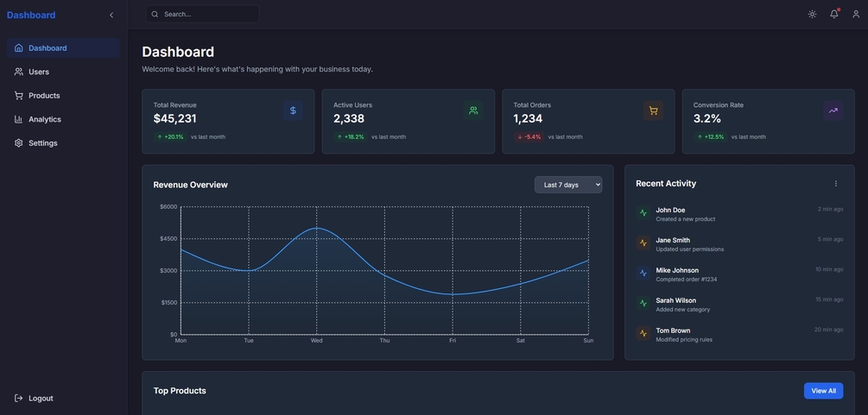Screen dimensions: 868x415
Task: Click the $6000 chart axis label
Action: (x=168, y=207)
